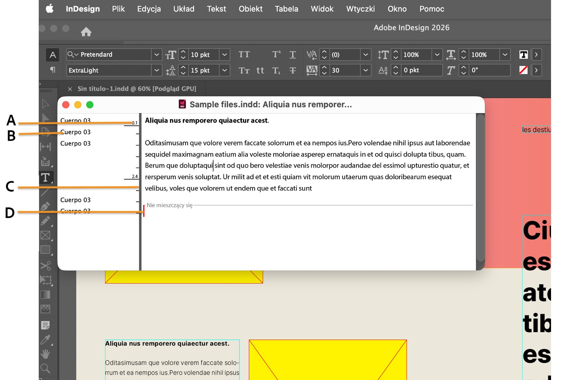Open the Pretendard font family dropdown
The height and width of the screenshot is (380, 588).
click(x=157, y=55)
